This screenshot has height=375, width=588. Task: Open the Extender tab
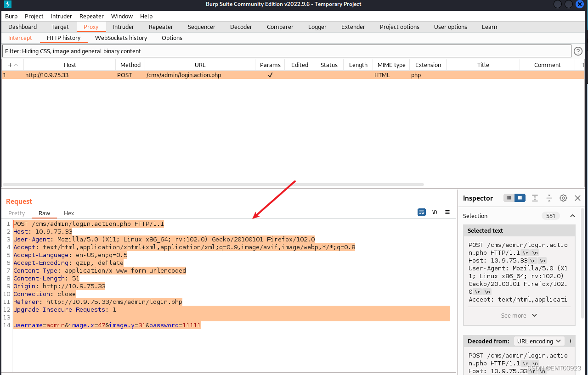(x=353, y=27)
